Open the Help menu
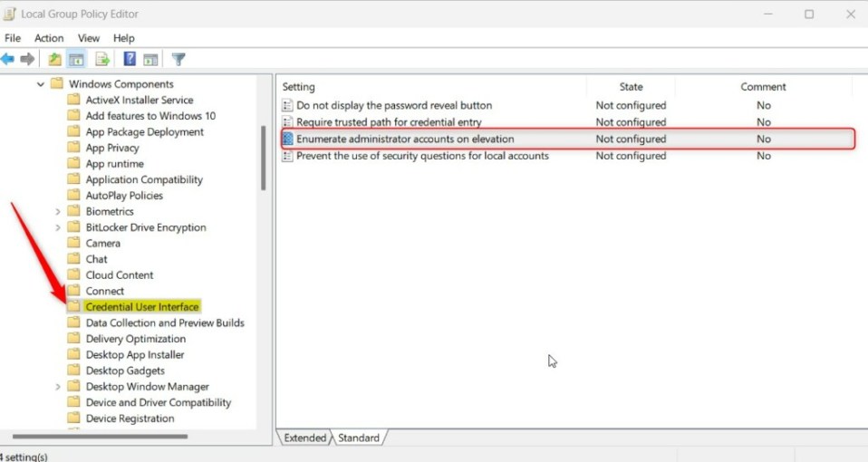This screenshot has height=462, width=868. point(123,38)
